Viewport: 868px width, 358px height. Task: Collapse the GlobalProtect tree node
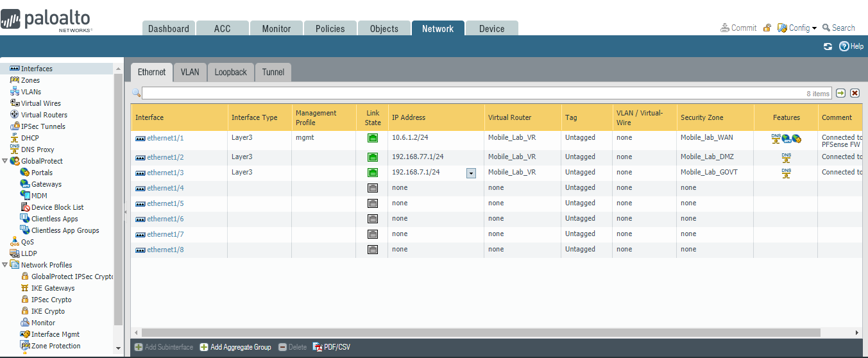(x=4, y=161)
